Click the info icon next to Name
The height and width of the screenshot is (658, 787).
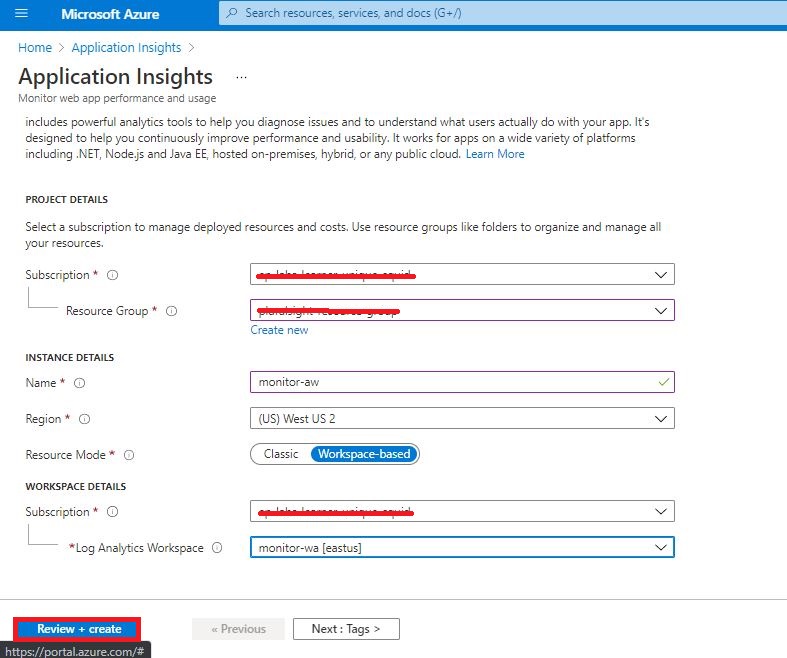pos(80,383)
